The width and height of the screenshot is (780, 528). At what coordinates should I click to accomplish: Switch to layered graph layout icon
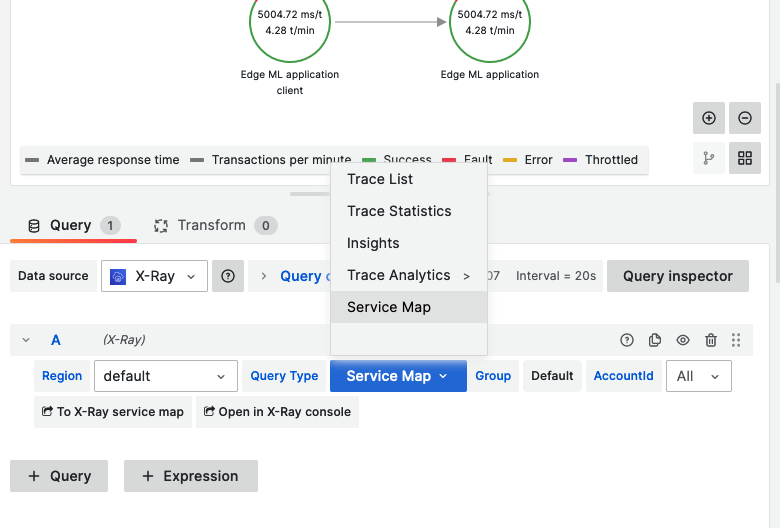(708, 158)
